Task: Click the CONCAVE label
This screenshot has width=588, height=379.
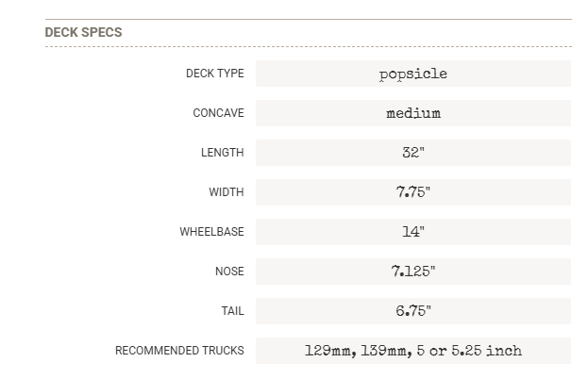Action: point(218,113)
